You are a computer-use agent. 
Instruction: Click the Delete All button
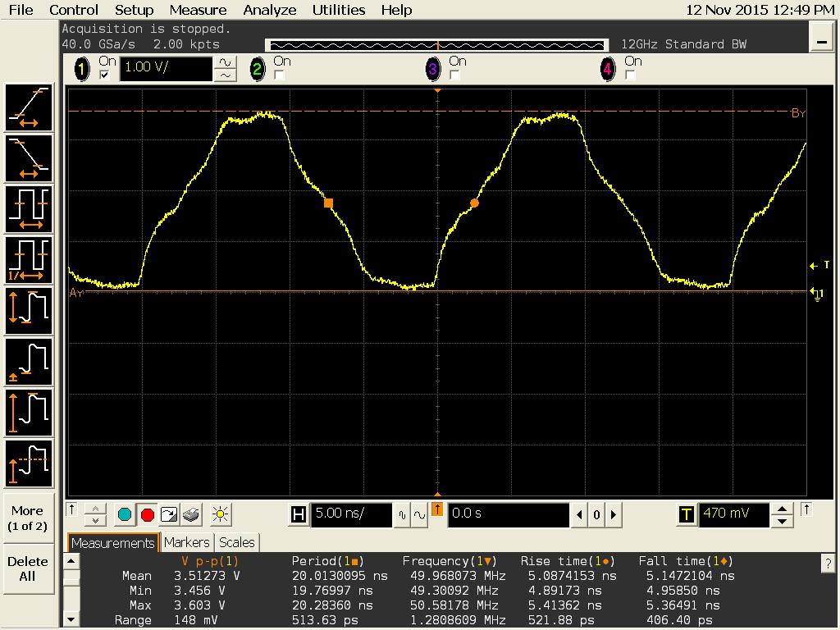point(28,568)
